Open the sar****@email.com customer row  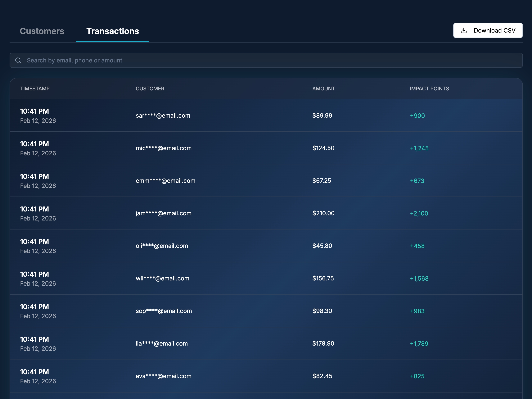pos(163,116)
